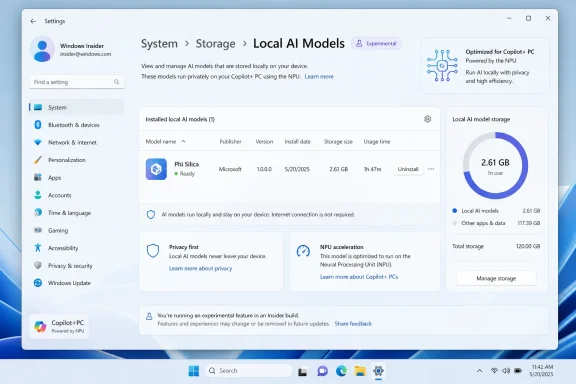Click the Storage breadcrumb
576x384 pixels.
(215, 44)
